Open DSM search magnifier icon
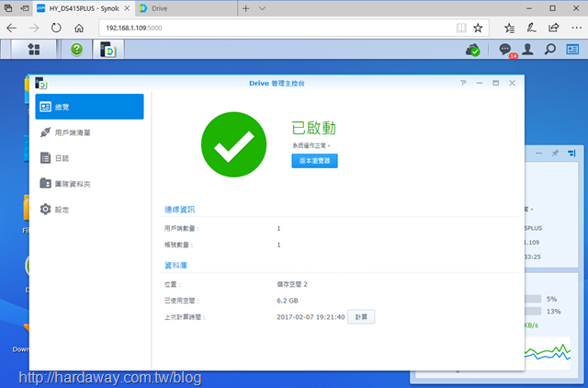The image size is (588, 388). (x=549, y=49)
